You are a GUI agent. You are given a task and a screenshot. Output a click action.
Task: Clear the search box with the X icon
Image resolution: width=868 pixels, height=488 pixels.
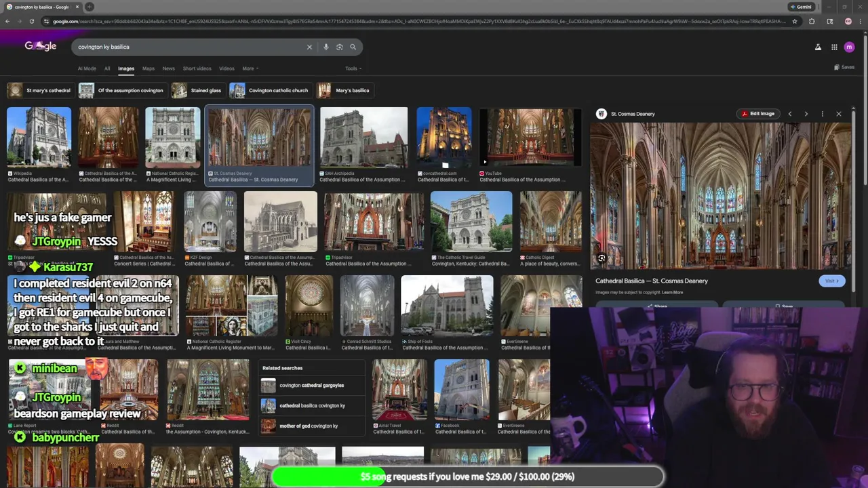(309, 47)
